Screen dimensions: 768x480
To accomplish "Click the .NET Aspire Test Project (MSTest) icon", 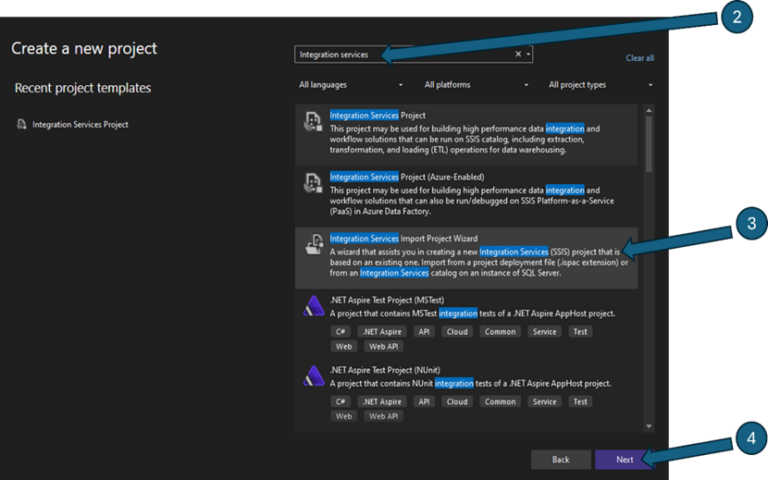I will (x=312, y=305).
